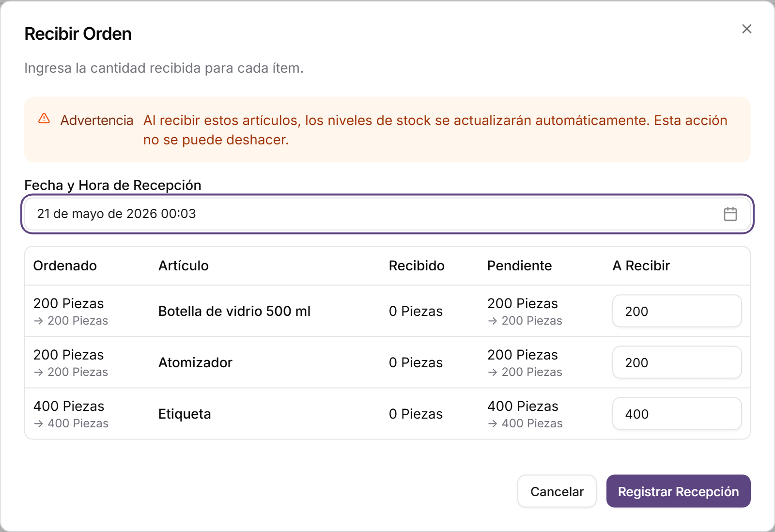Click 'Ingresa la cantidad recibida' subtitle

pos(164,68)
